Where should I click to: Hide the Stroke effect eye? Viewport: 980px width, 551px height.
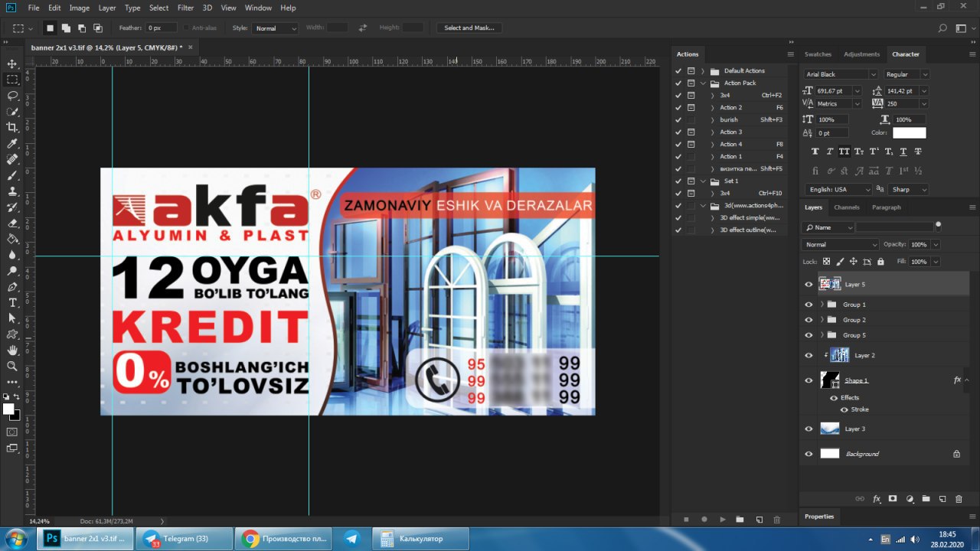[x=844, y=409]
